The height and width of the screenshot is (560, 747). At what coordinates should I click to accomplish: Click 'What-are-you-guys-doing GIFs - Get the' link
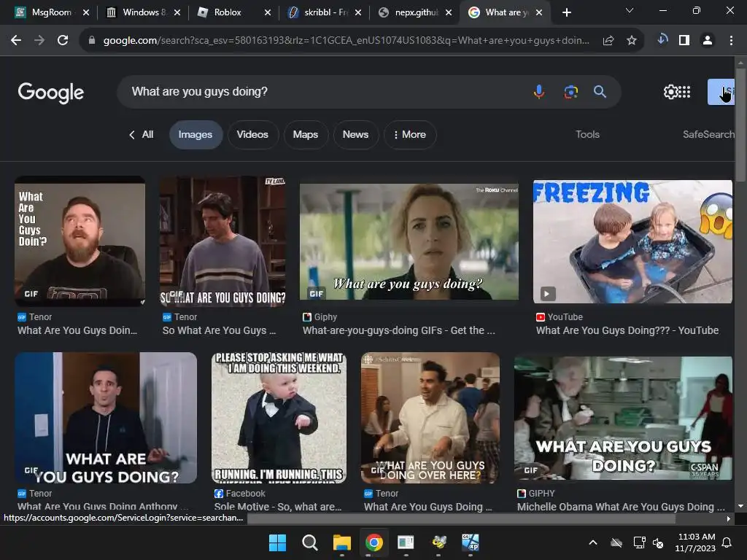(x=399, y=330)
